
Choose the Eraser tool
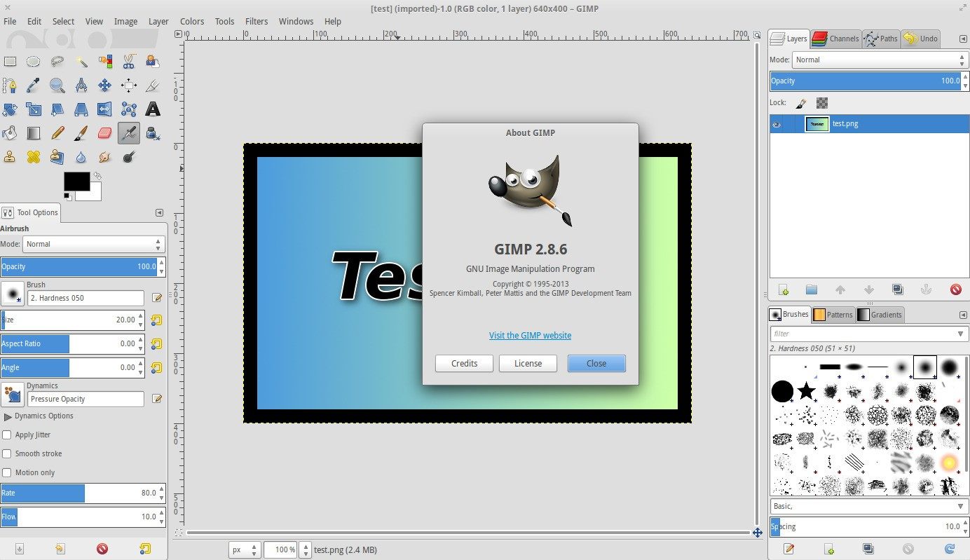tap(105, 132)
